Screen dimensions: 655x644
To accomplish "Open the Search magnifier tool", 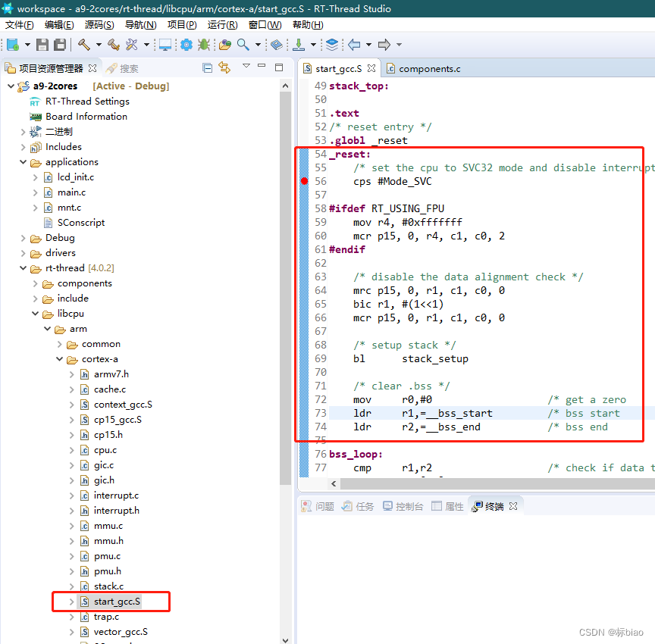I will [x=244, y=44].
